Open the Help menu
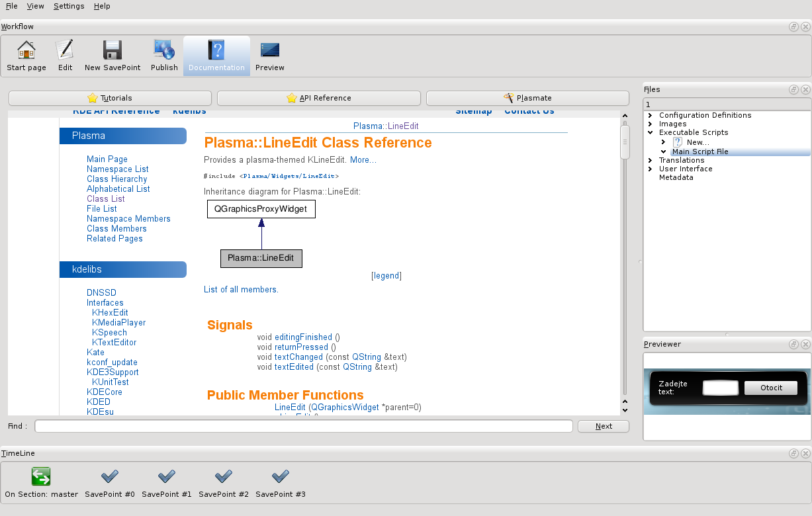This screenshot has height=516, width=812. (x=102, y=6)
